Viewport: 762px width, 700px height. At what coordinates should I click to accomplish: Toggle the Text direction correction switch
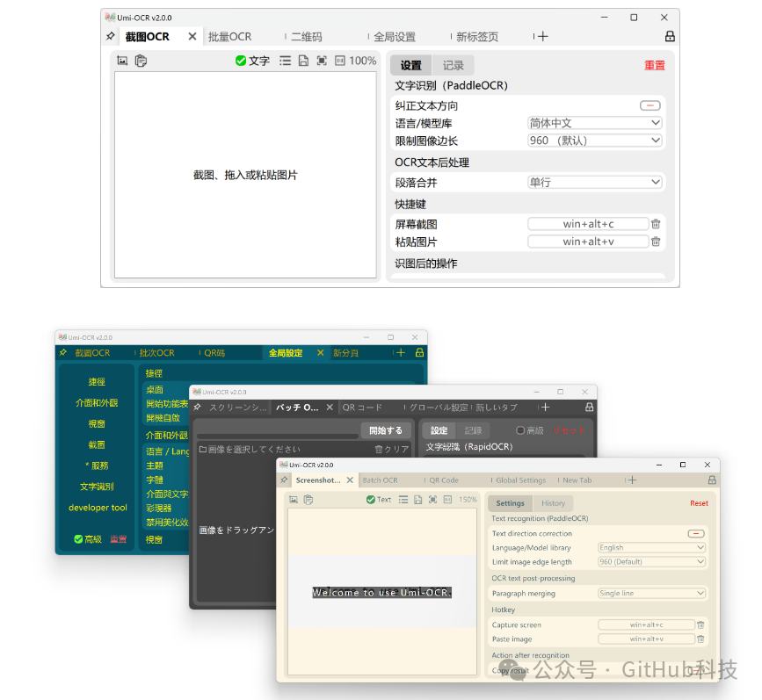(696, 533)
